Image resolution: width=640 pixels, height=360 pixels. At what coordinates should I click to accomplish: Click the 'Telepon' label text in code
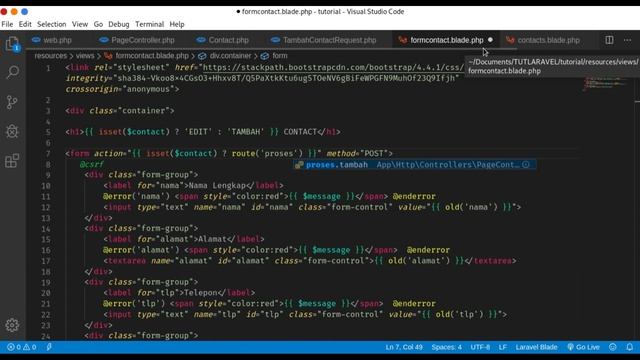(x=201, y=293)
